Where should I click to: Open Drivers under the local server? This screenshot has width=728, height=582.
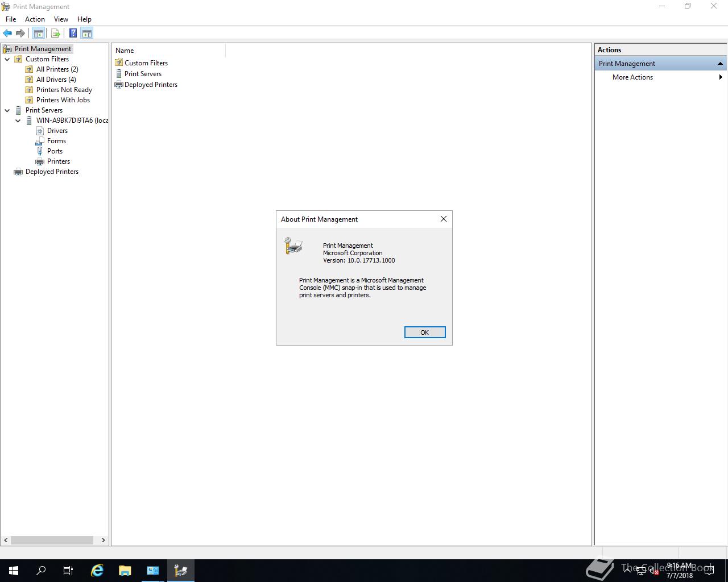click(x=57, y=131)
